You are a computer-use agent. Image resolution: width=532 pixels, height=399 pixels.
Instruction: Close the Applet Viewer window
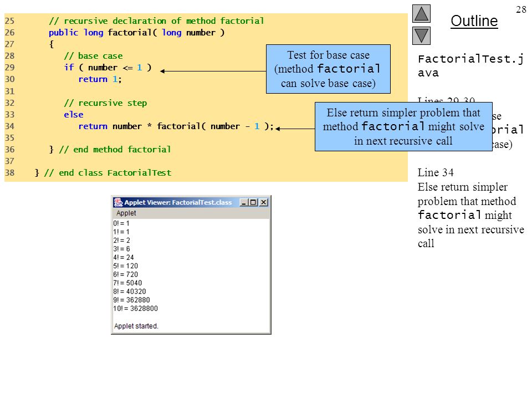[x=264, y=203]
